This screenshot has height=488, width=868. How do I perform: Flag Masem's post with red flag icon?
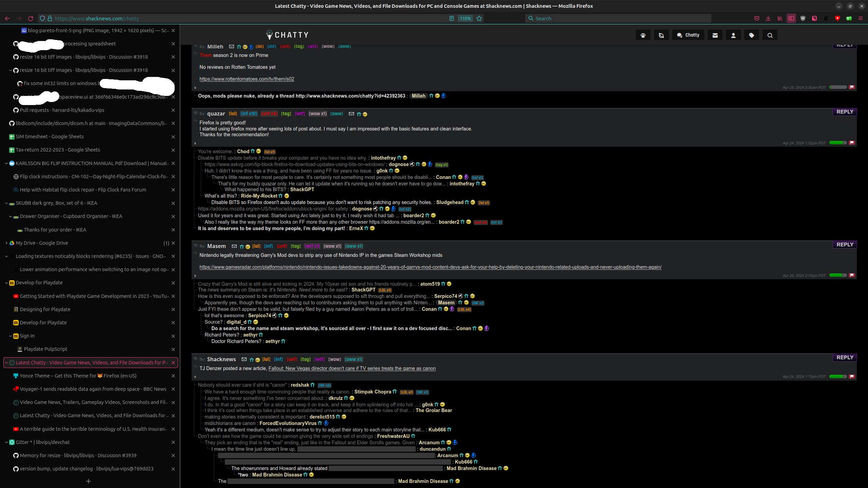click(x=852, y=275)
